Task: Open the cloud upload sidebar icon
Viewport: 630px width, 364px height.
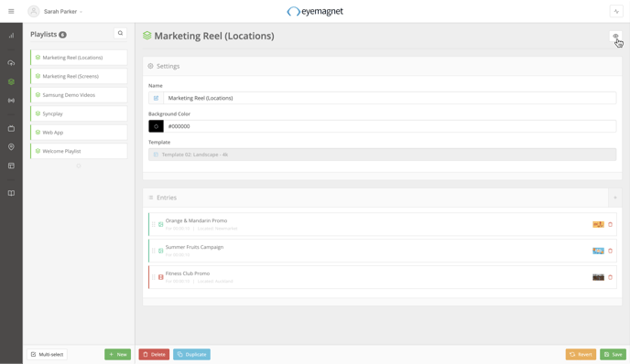Action: click(11, 63)
